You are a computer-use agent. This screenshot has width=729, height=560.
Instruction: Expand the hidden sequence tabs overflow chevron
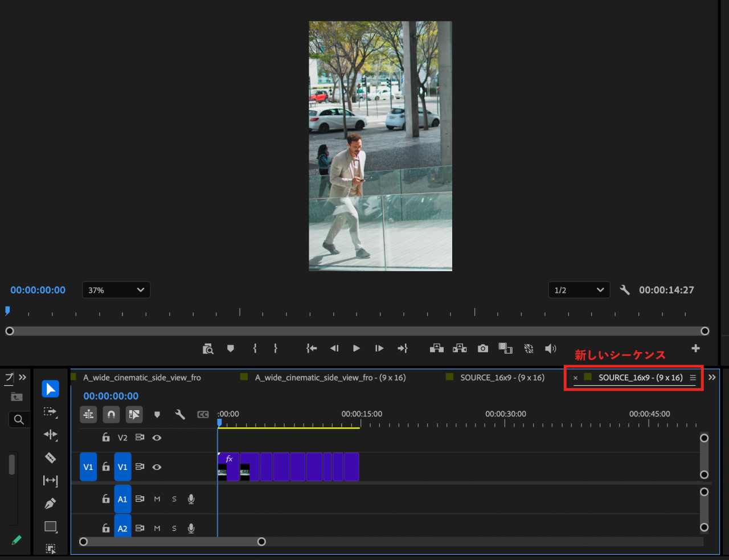click(712, 377)
